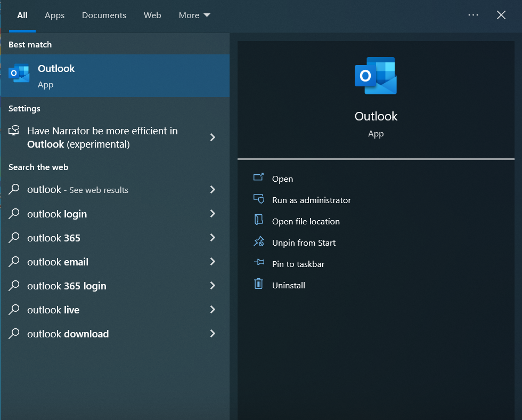Expand 'outlook - See web results' chevron
Screen dimensions: 522x420
pyautogui.click(x=213, y=190)
